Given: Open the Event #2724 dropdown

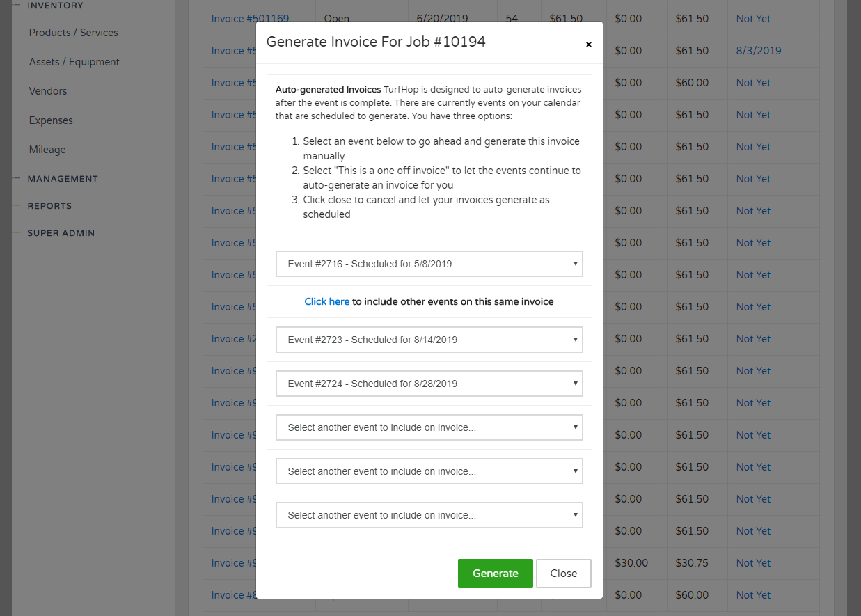Looking at the screenshot, I should click(429, 383).
